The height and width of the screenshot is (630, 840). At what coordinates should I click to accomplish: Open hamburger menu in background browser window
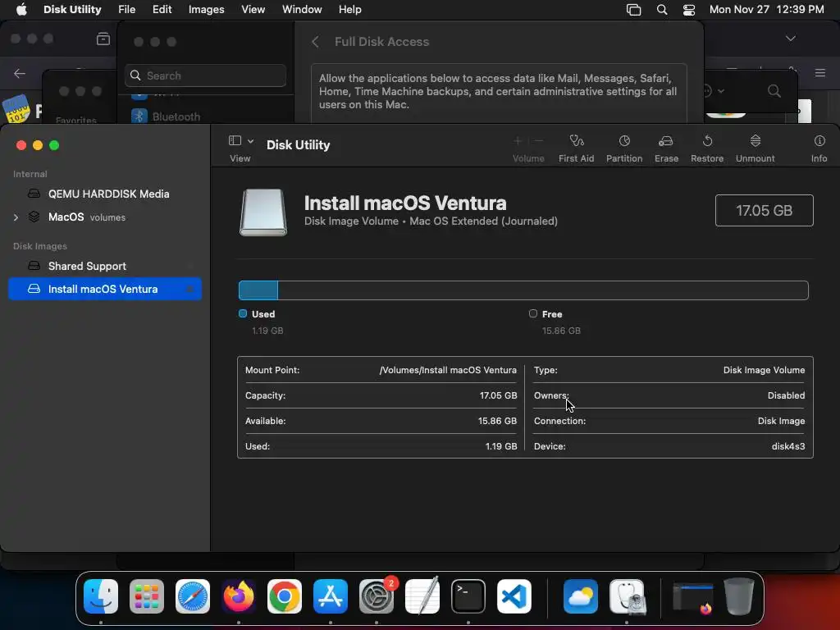(x=820, y=73)
